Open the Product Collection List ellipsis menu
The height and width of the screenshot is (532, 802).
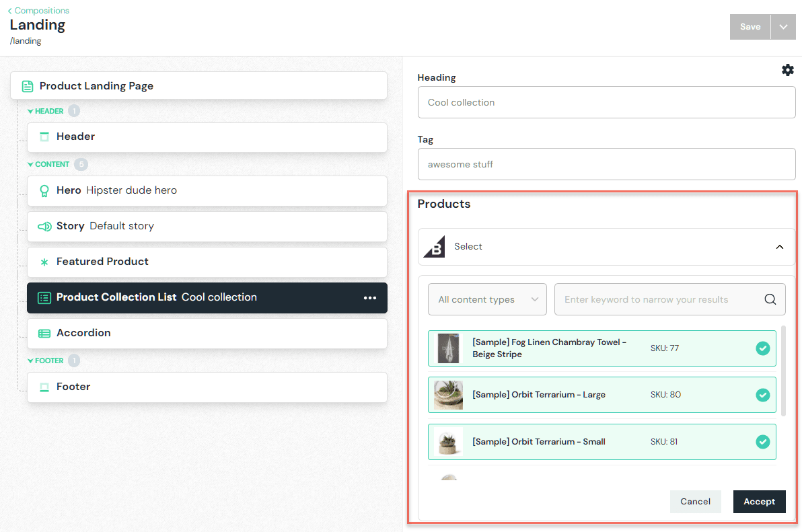point(370,297)
